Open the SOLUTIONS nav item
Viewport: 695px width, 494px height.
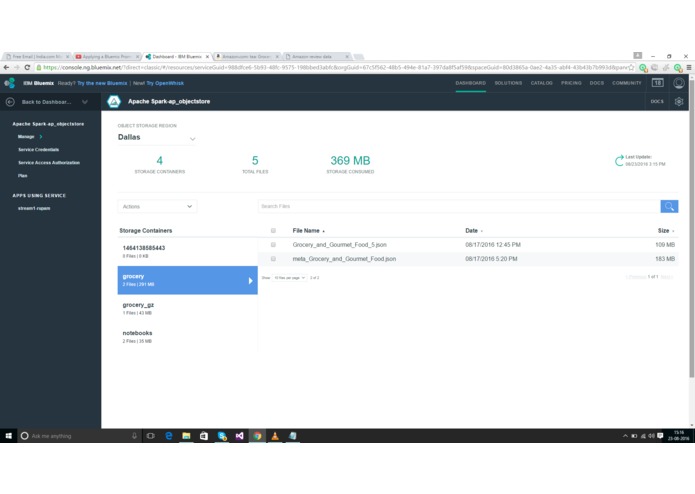coord(508,83)
